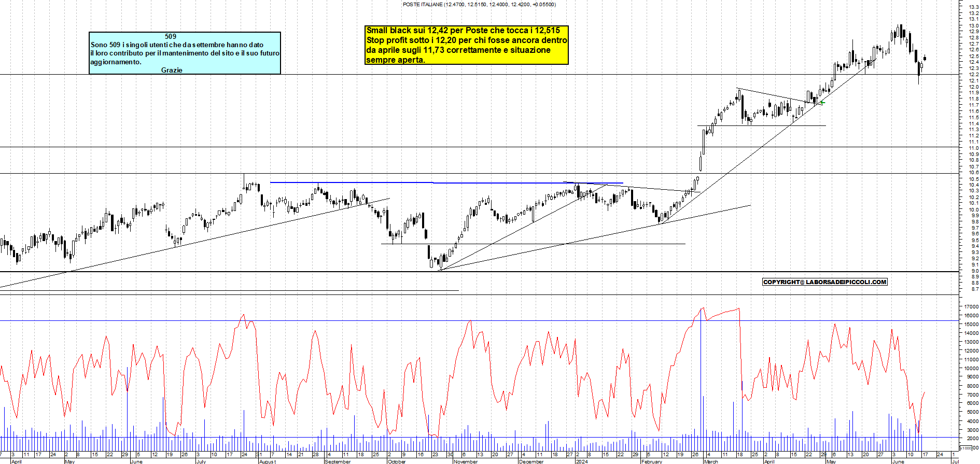Click the abbreviated 'Jul' label at axis end
The height and width of the screenshot is (464, 980).
(955, 461)
